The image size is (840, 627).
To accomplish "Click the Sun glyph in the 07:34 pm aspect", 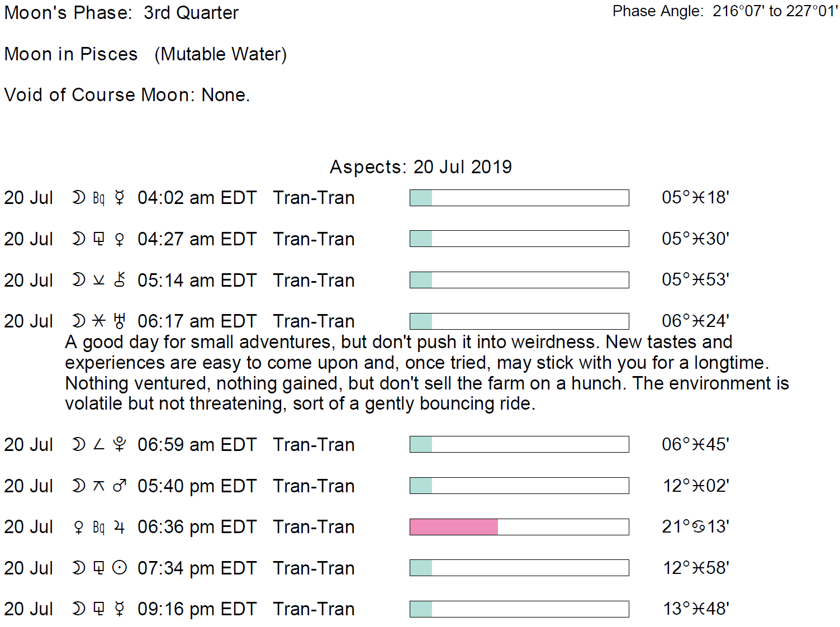I will tap(120, 568).
